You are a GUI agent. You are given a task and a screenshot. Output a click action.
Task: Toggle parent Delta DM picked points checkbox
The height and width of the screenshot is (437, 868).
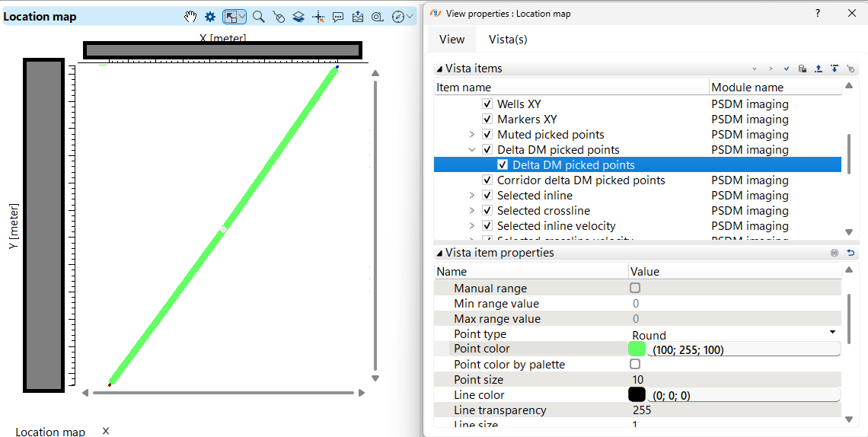click(x=487, y=149)
